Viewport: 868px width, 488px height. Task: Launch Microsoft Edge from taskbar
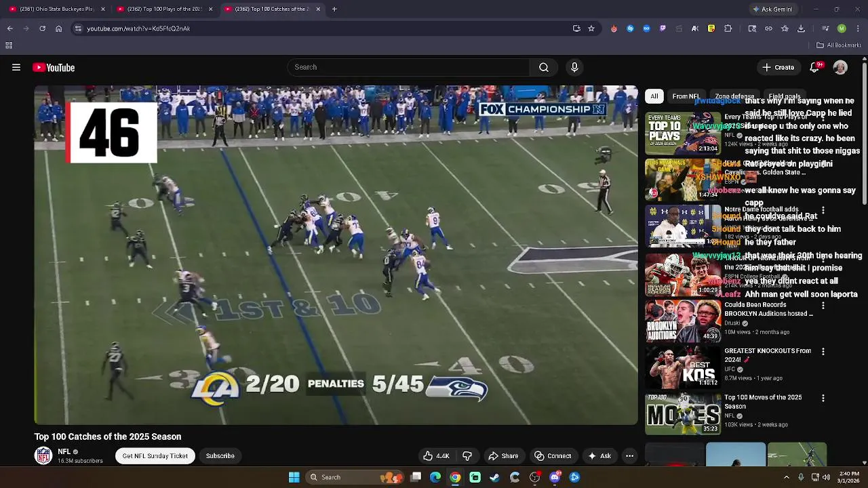(435, 477)
